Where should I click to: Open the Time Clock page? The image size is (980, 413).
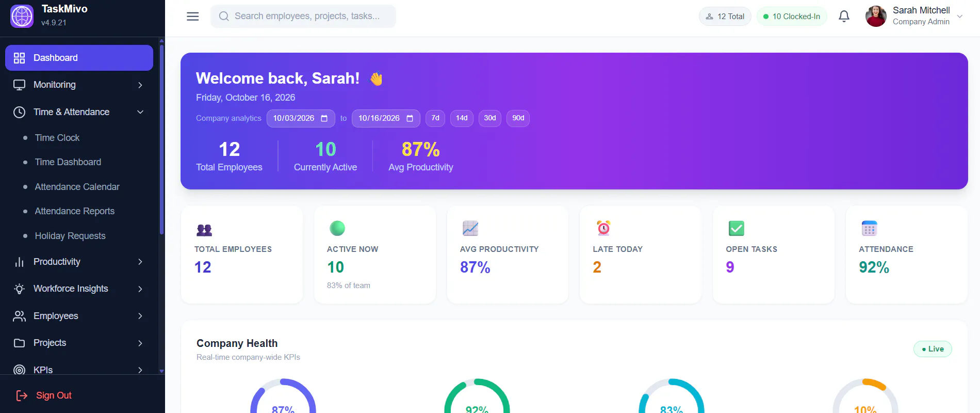coord(57,138)
